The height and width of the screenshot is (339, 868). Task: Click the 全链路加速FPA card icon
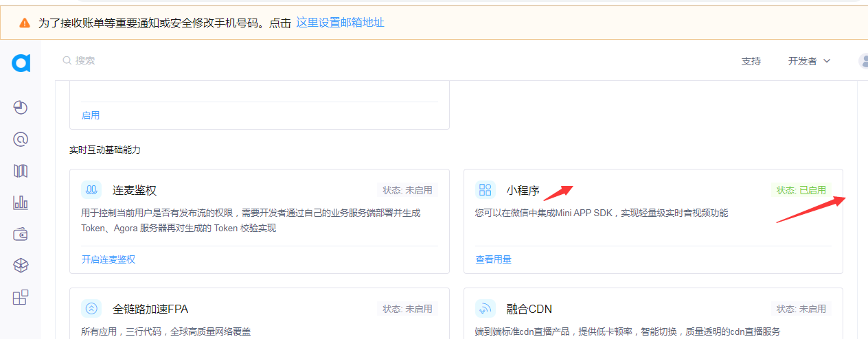91,309
